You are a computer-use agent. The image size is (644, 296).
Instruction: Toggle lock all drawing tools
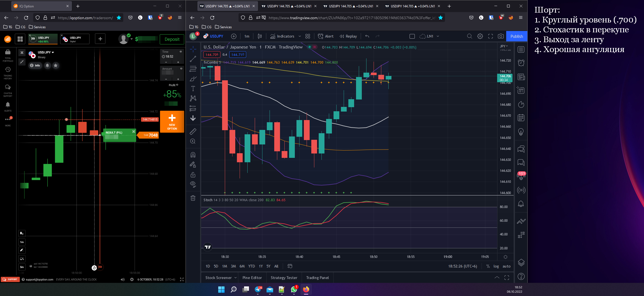pos(193,175)
